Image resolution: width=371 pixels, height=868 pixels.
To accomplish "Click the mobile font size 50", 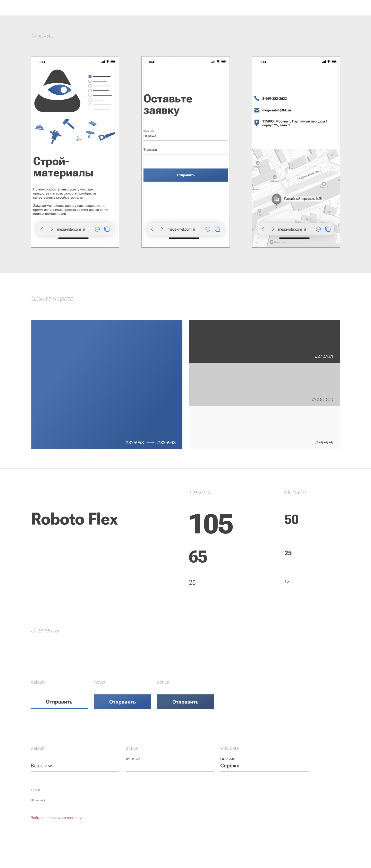I will (291, 519).
